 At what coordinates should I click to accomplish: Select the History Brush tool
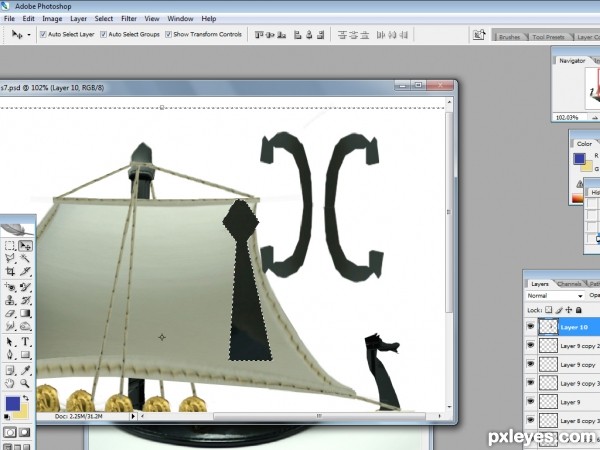25,300
